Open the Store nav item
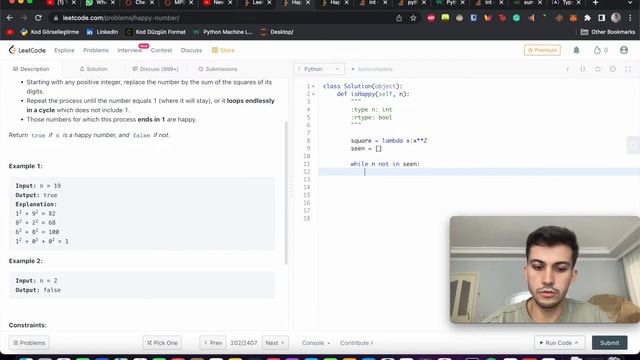 point(223,50)
